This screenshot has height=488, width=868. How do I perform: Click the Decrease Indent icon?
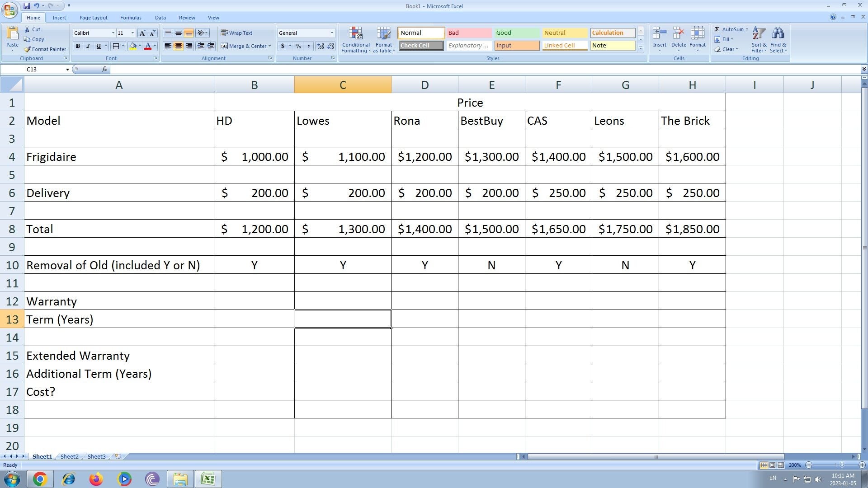click(201, 46)
